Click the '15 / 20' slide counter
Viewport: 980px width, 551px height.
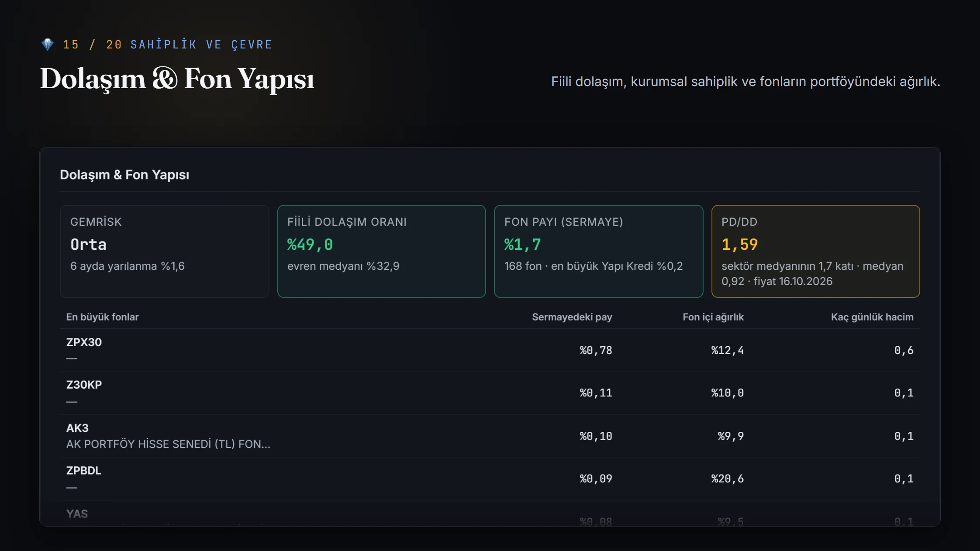pos(92,45)
